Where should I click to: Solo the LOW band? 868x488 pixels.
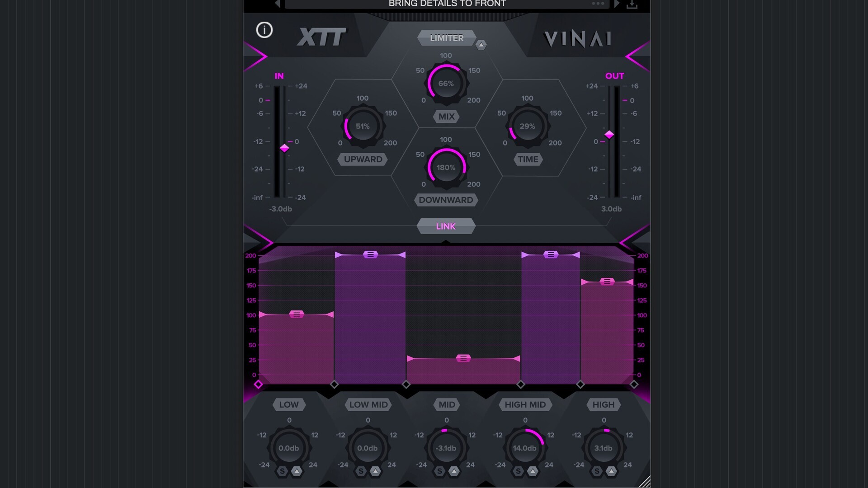pyautogui.click(x=282, y=472)
